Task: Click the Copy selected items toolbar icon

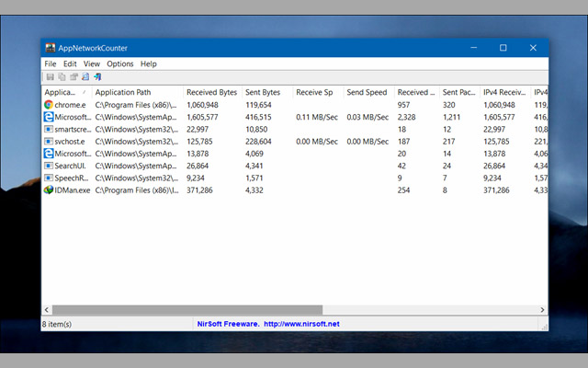Action: coord(62,76)
